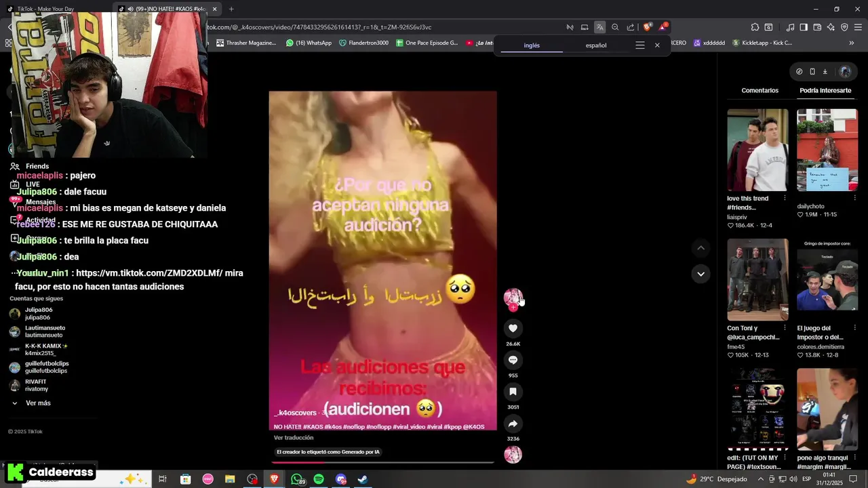This screenshot has height=488, width=868.
Task: Click the video progress bar
Action: (x=382, y=462)
